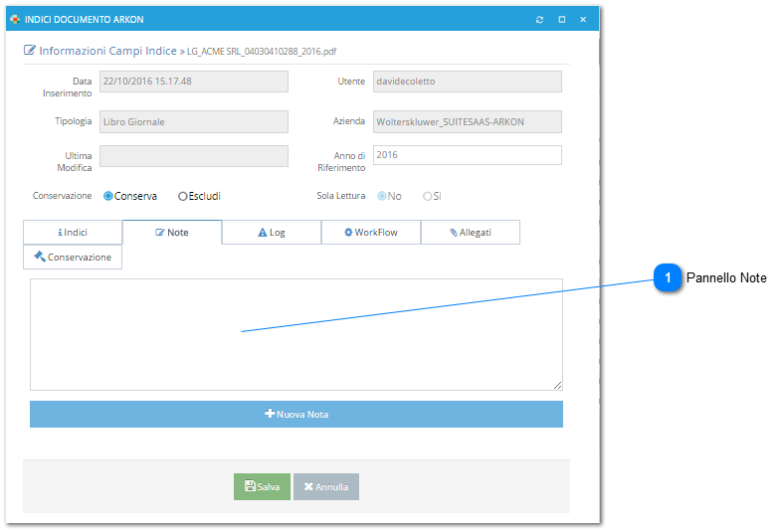The width and height of the screenshot is (783, 532).
Task: Click the Azienda label
Action: [x=349, y=120]
